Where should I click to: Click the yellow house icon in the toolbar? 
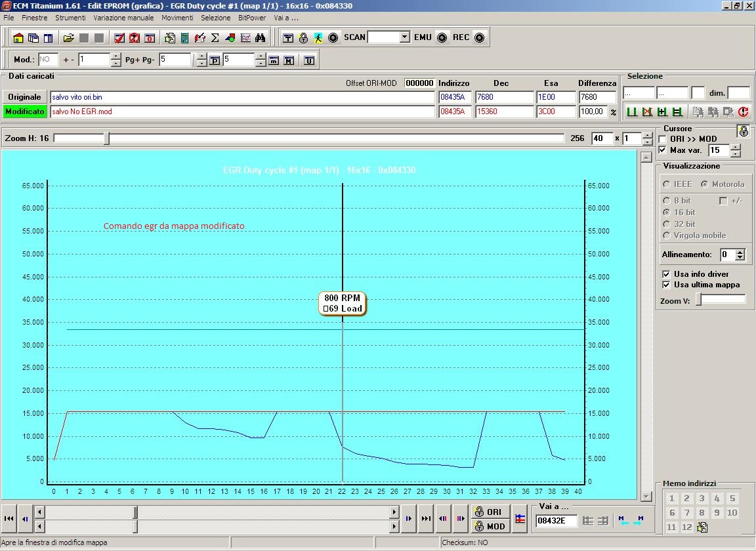18,37
